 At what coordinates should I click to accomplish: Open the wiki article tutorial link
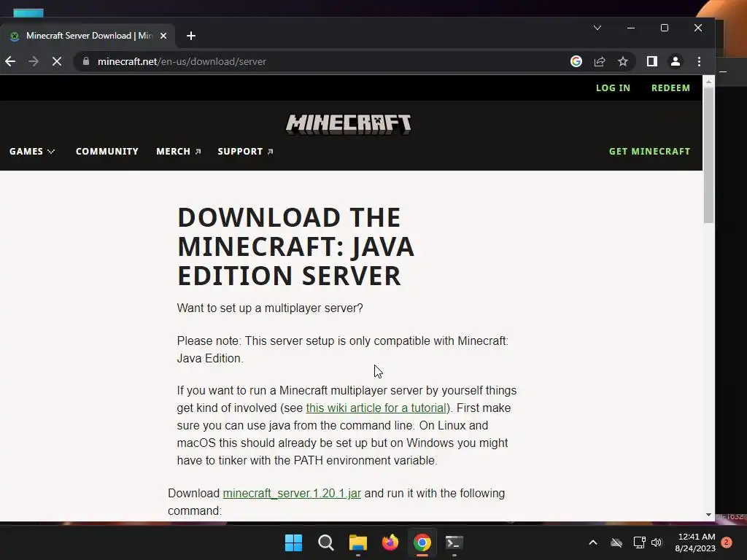(376, 408)
